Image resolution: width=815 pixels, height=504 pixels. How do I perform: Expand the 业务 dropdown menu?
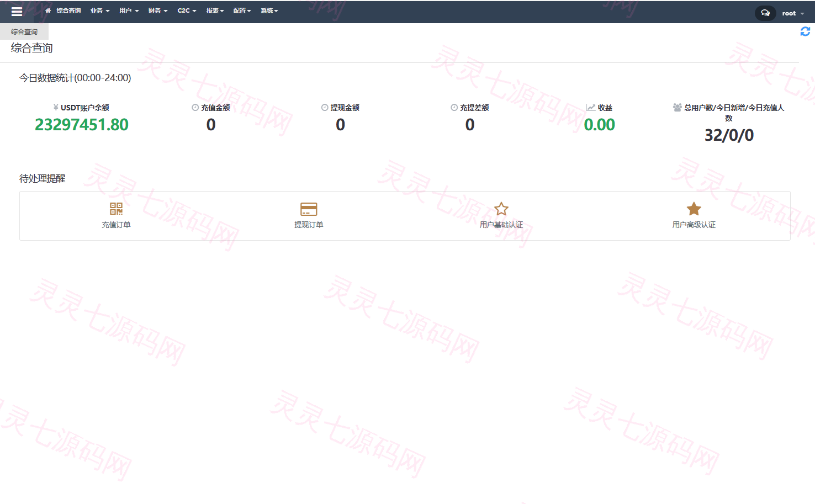pos(100,10)
